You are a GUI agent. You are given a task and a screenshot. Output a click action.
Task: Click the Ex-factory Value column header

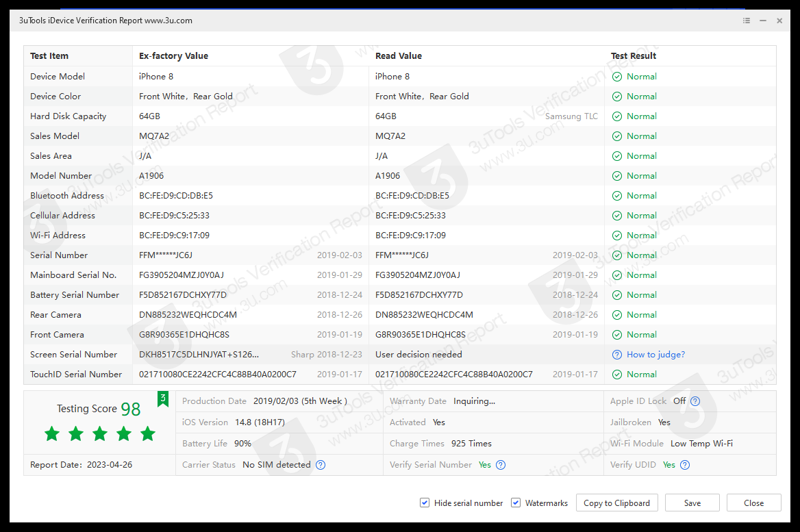(x=173, y=56)
